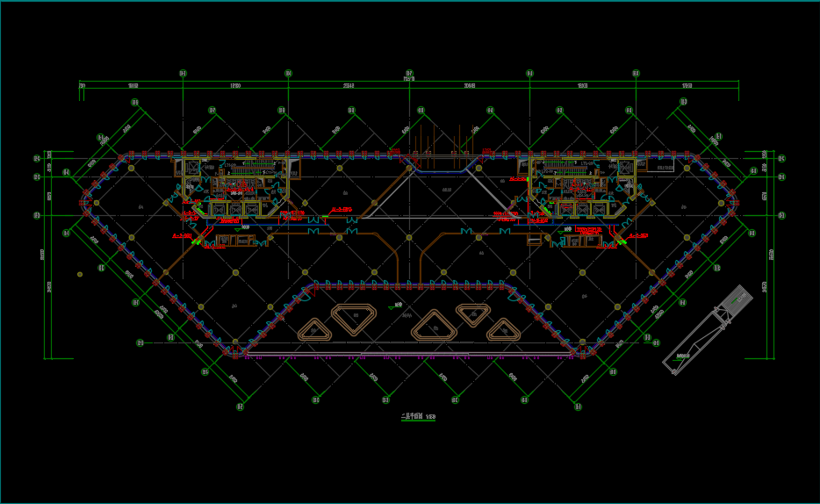Click the leftmost top-row grid axis bubble
Viewport: 820px width, 504px height.
click(183, 73)
